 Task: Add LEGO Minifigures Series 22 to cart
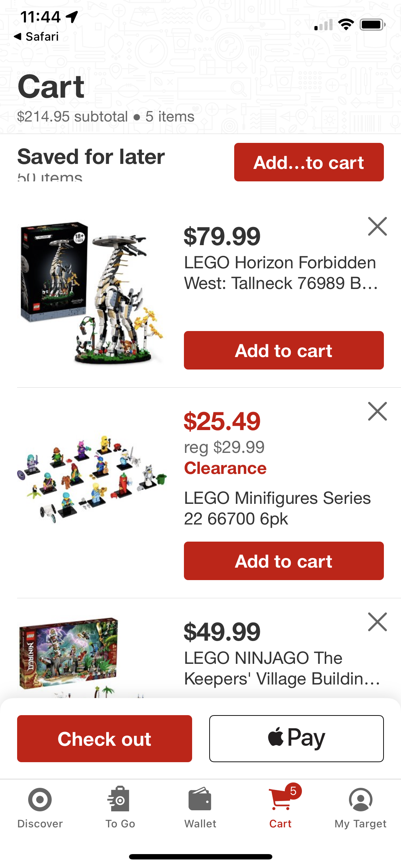(x=284, y=561)
